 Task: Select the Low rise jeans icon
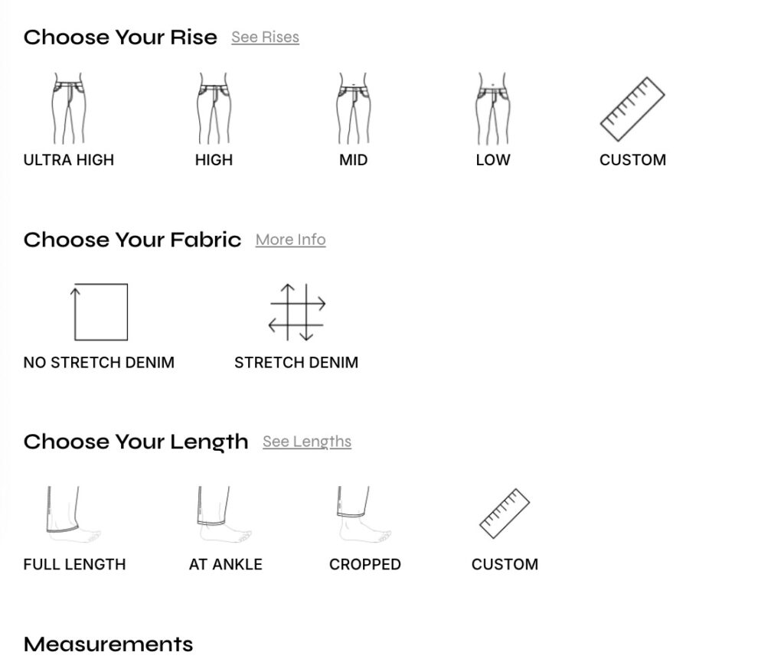(x=492, y=109)
